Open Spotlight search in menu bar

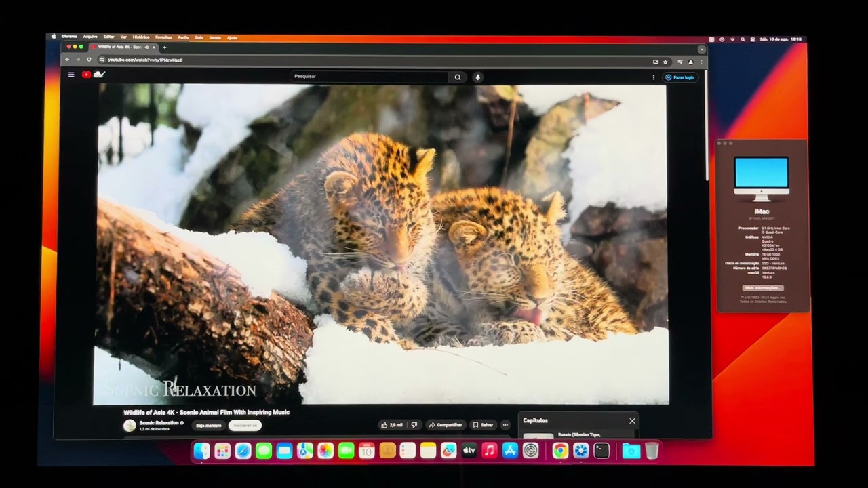pos(743,39)
